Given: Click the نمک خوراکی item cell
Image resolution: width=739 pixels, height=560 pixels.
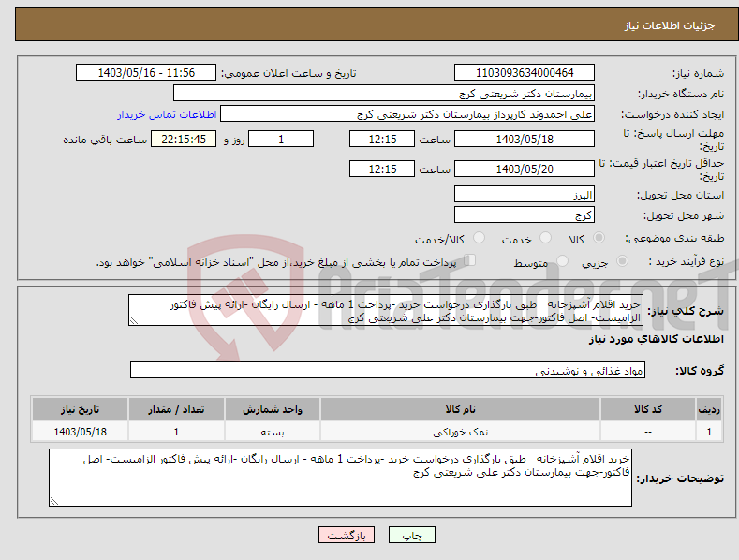Looking at the screenshot, I should pos(460,432).
